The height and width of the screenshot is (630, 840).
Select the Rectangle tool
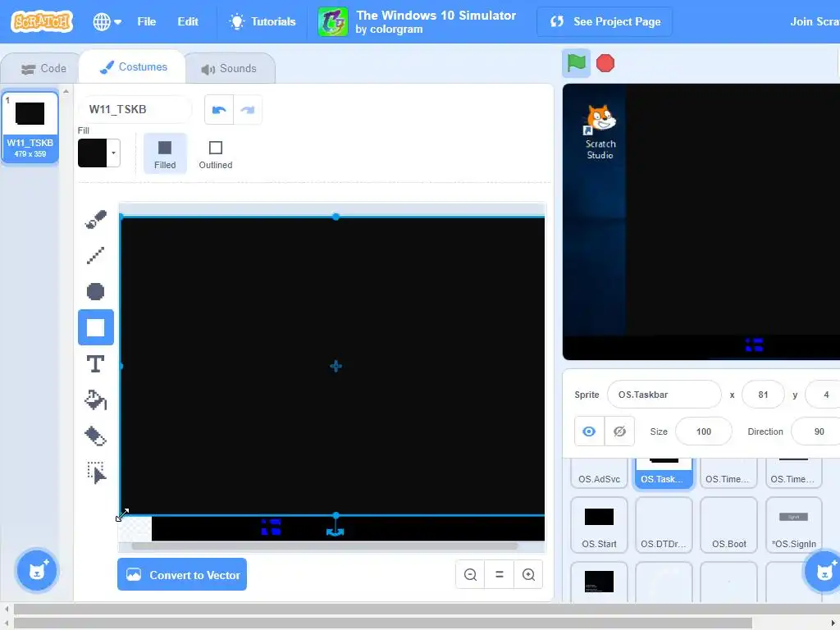coord(96,327)
